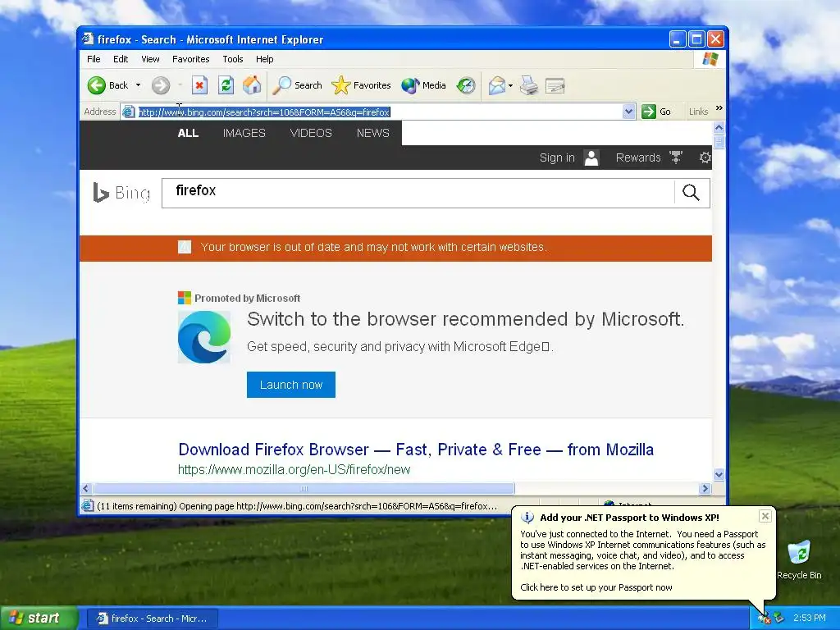
Task: Open Bing settings gear icon
Action: pos(705,157)
